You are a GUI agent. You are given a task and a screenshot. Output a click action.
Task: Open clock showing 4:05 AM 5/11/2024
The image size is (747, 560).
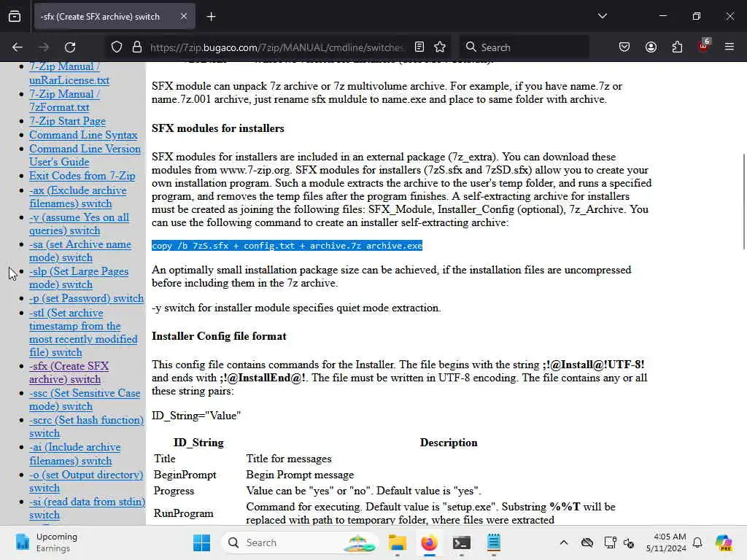(666, 542)
